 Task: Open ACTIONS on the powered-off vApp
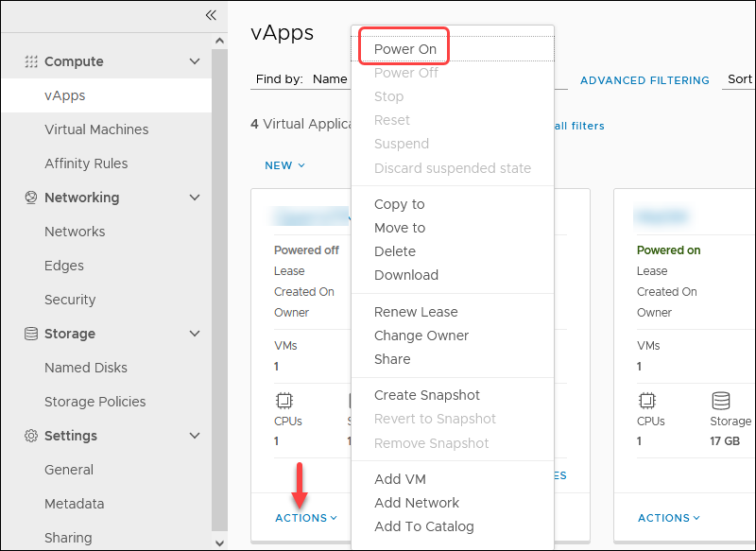pos(306,518)
